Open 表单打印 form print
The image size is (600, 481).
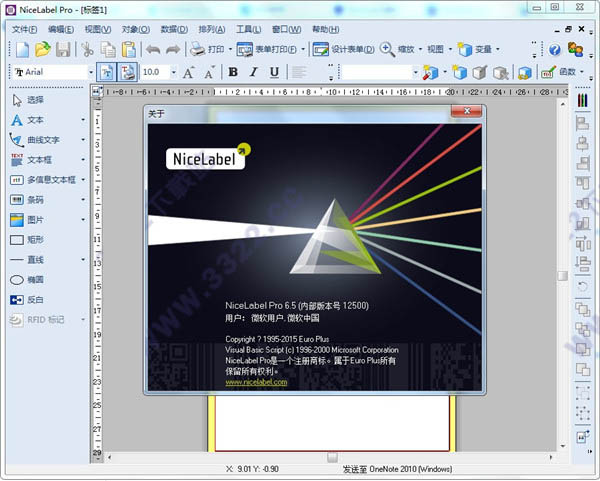267,49
